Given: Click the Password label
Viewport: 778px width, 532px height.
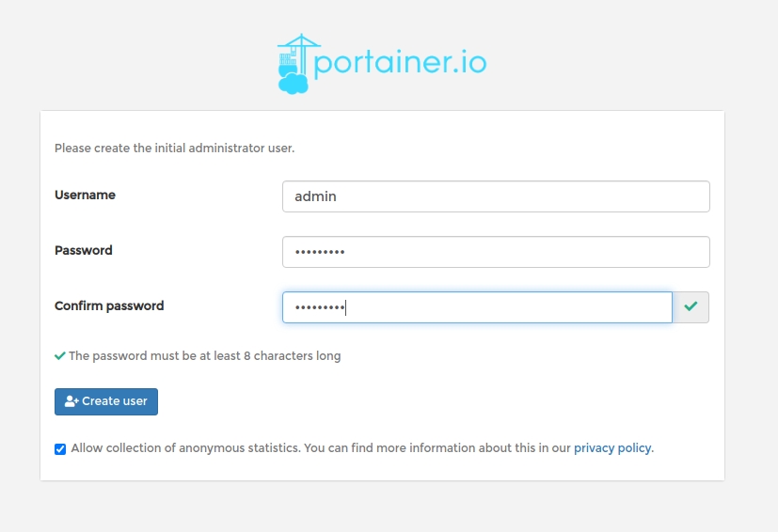Looking at the screenshot, I should pyautogui.click(x=84, y=250).
